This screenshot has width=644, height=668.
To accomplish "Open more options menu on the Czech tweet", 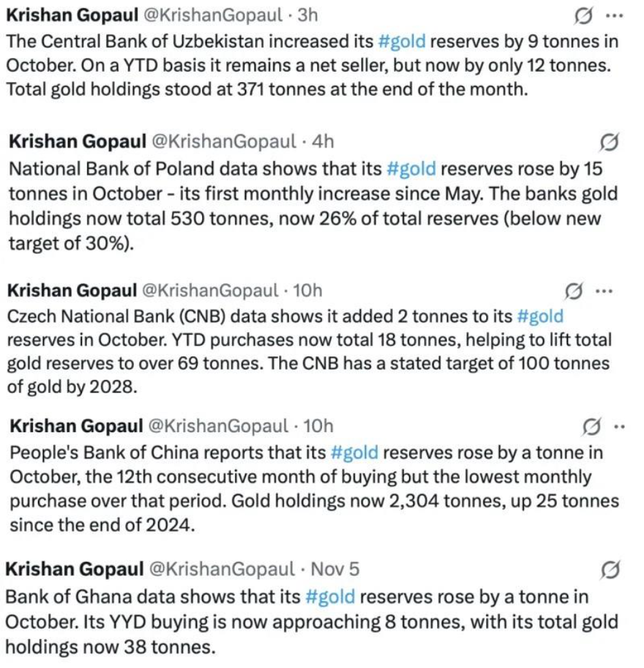I will click(603, 292).
